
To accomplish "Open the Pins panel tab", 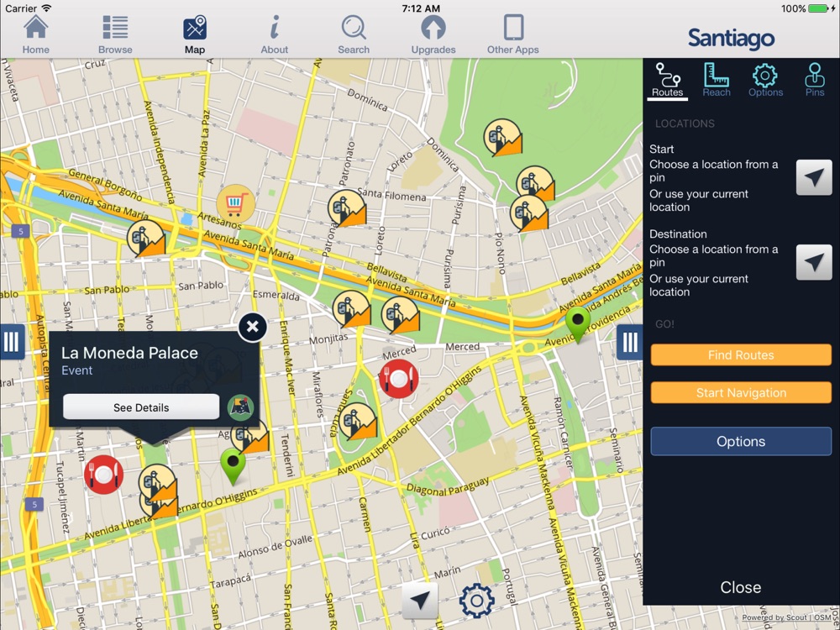I will 815,81.
